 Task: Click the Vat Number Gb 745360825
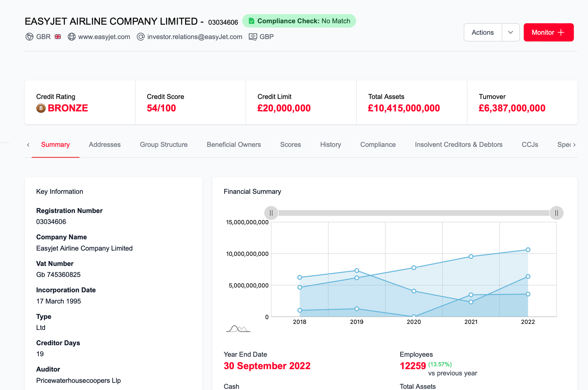coord(58,274)
